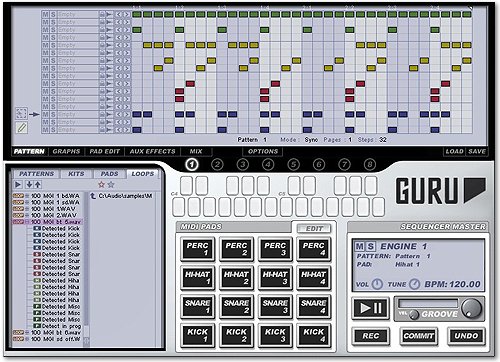
Task: Mute the first pattern row
Action: point(45,14)
